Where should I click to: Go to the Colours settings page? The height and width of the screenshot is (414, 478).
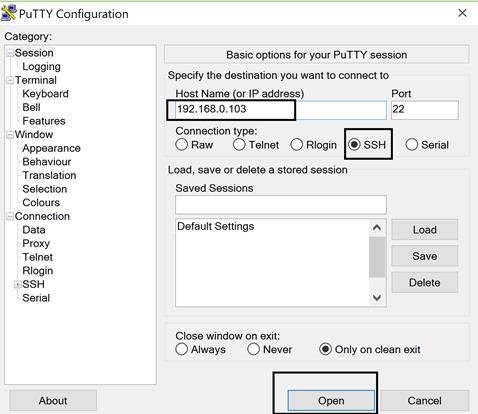point(41,203)
